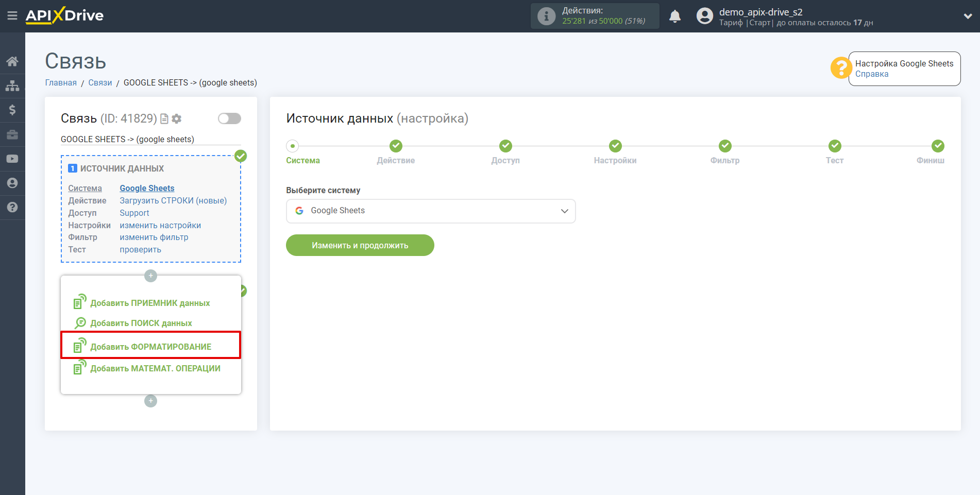Open the briefcase sidebar icon

(12, 134)
